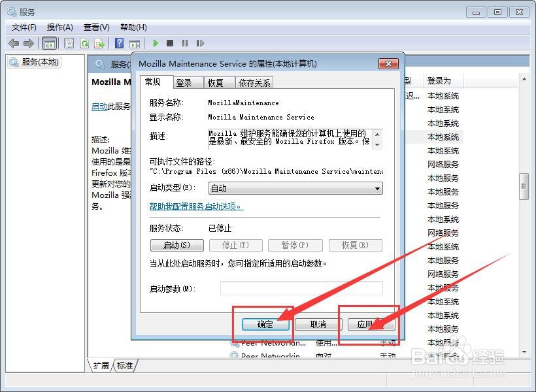The width and height of the screenshot is (536, 392).
Task: Click the Back arrow toolbar icon
Action: click(x=14, y=43)
